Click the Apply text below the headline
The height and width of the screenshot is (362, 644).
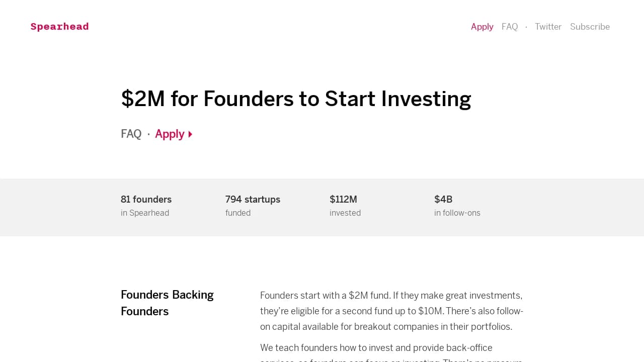[170, 134]
